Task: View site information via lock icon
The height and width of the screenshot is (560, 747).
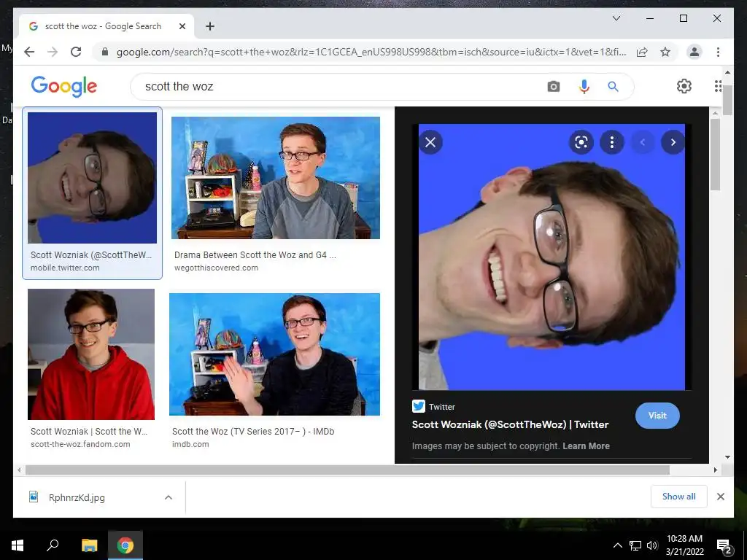Action: [105, 52]
